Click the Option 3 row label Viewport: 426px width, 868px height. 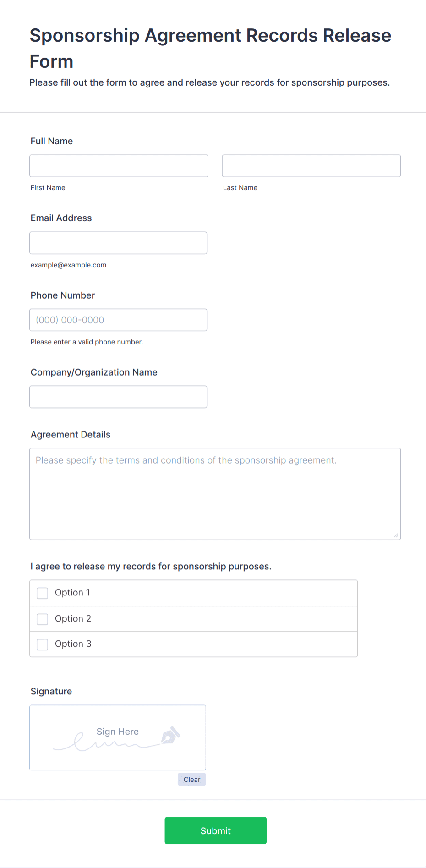tap(73, 644)
